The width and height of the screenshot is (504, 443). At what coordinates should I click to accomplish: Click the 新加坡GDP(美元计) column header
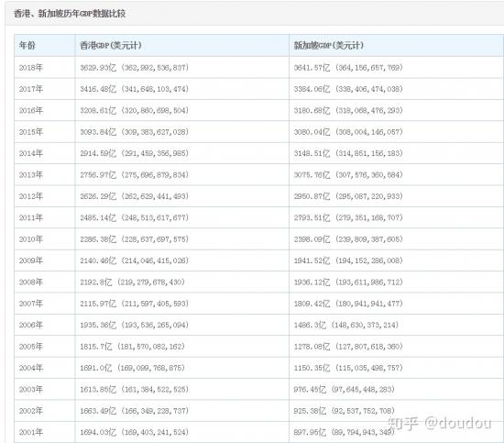pyautogui.click(x=328, y=45)
